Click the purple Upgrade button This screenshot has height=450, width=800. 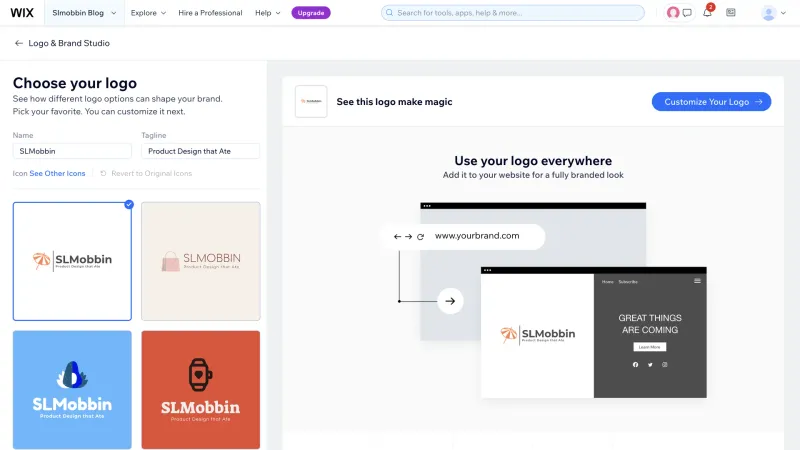(x=311, y=13)
